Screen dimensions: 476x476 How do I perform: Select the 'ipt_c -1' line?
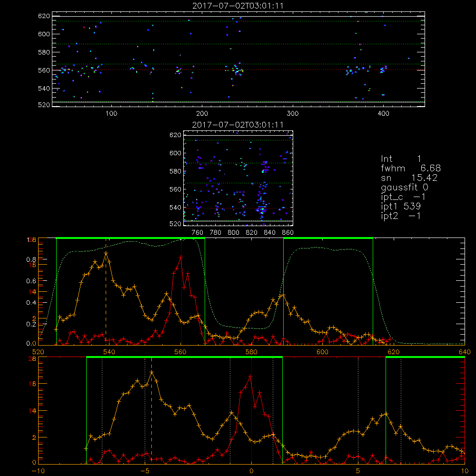tap(403, 197)
